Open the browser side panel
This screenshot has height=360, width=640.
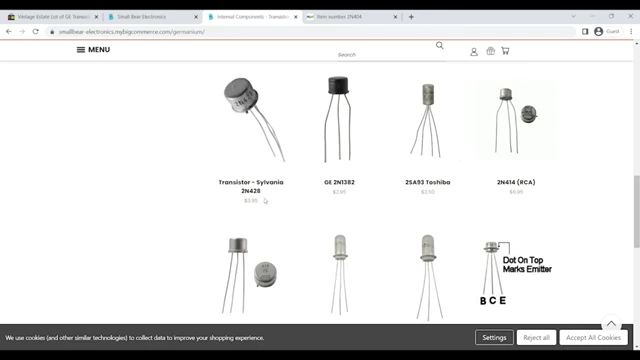tap(585, 31)
